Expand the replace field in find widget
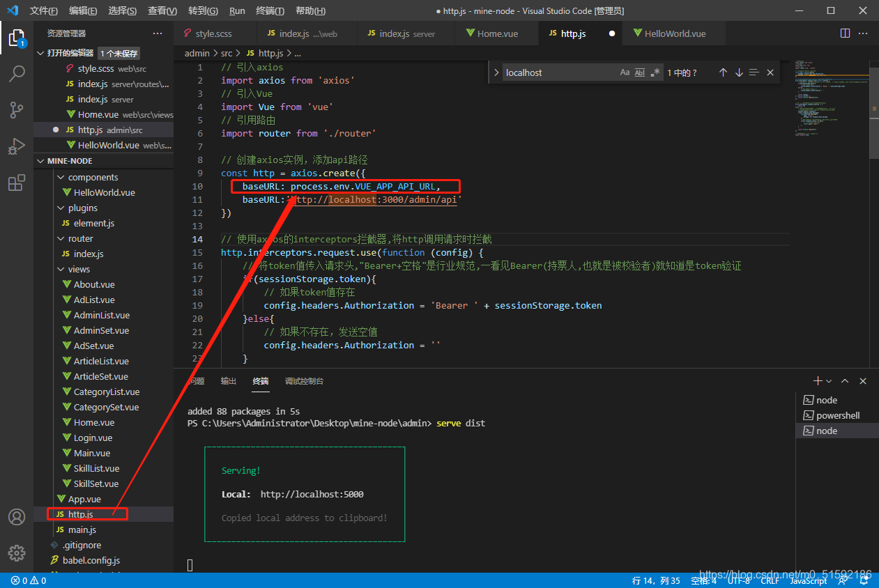This screenshot has height=588, width=879. (x=496, y=72)
